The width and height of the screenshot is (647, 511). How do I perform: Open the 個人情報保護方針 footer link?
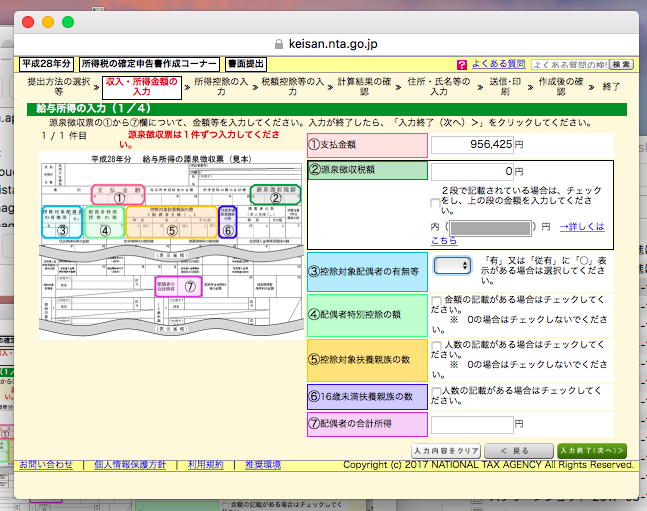pos(130,465)
